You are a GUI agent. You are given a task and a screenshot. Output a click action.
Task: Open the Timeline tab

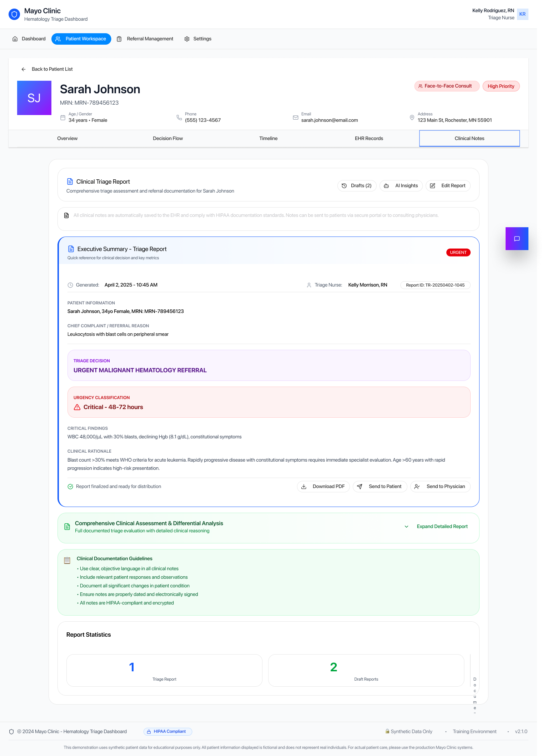(269, 139)
